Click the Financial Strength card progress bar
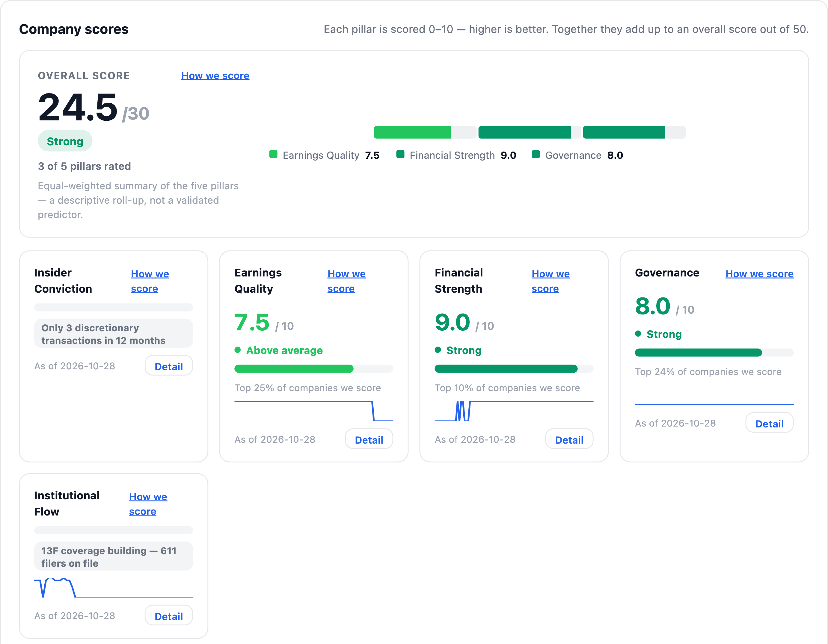828x644 pixels. pos(514,368)
